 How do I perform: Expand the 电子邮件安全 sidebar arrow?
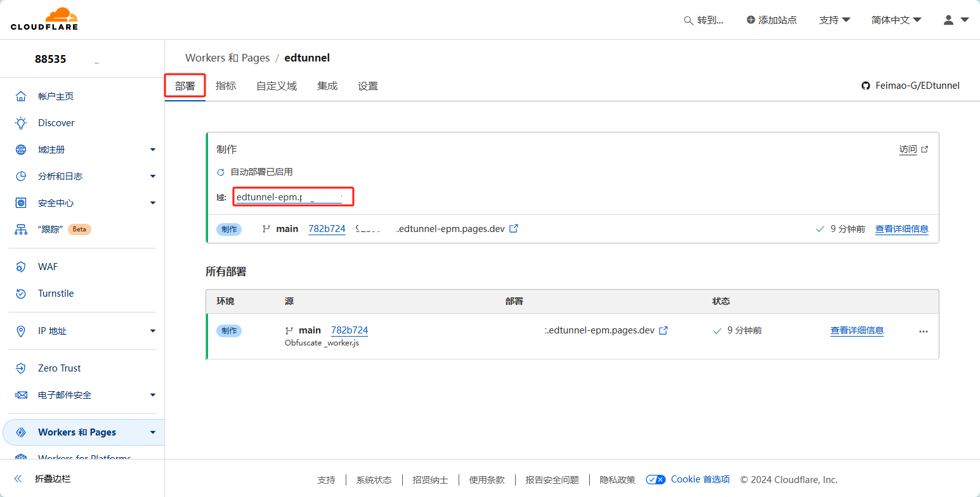pos(153,395)
